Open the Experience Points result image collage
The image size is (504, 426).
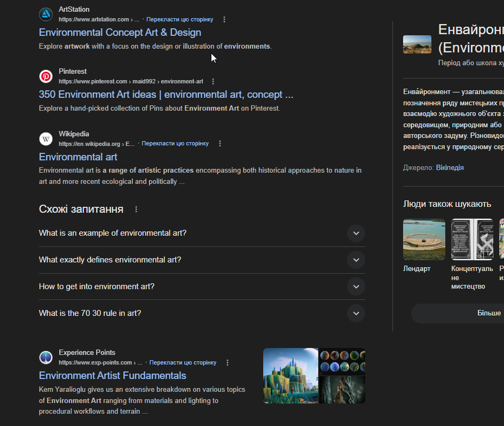[314, 376]
